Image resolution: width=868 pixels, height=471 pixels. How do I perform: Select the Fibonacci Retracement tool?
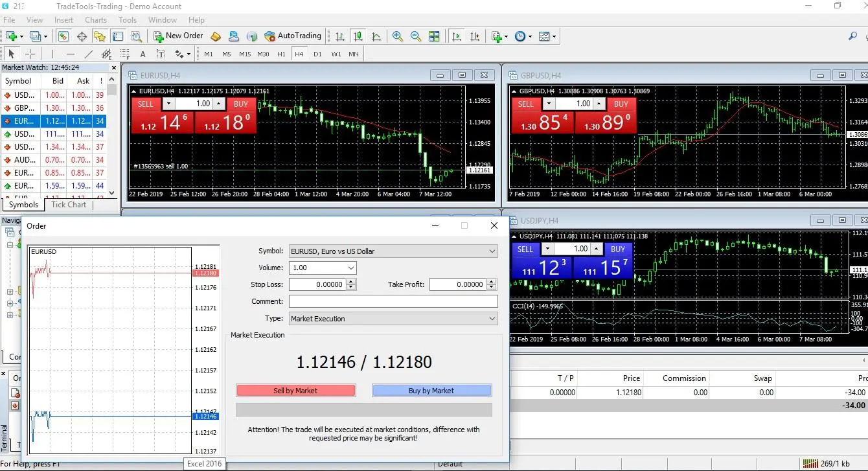pyautogui.click(x=125, y=54)
